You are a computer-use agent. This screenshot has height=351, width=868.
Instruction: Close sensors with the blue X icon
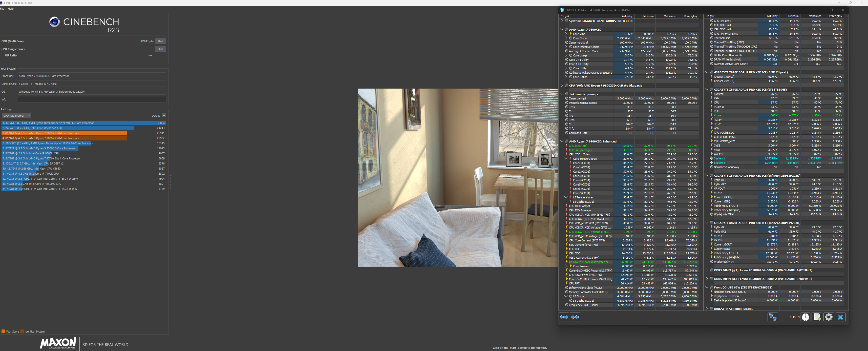click(840, 317)
